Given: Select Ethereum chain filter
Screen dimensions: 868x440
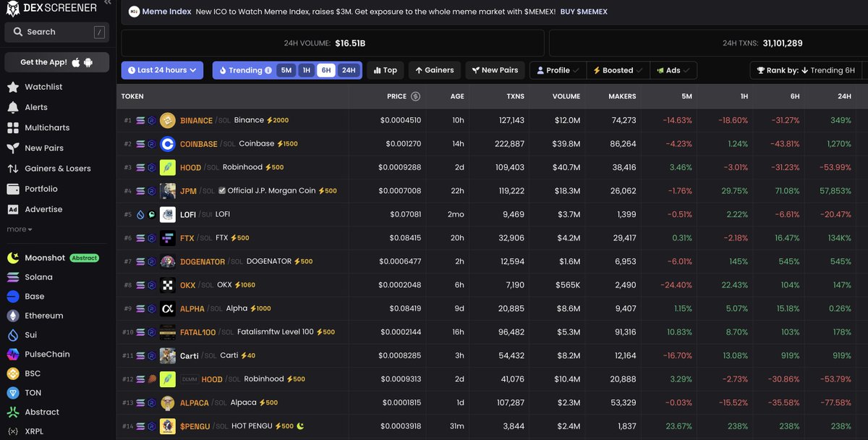Looking at the screenshot, I should [x=43, y=316].
